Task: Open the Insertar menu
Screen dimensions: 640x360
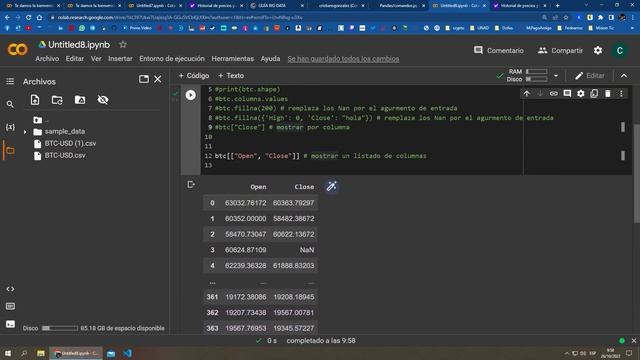Action: (x=120, y=59)
